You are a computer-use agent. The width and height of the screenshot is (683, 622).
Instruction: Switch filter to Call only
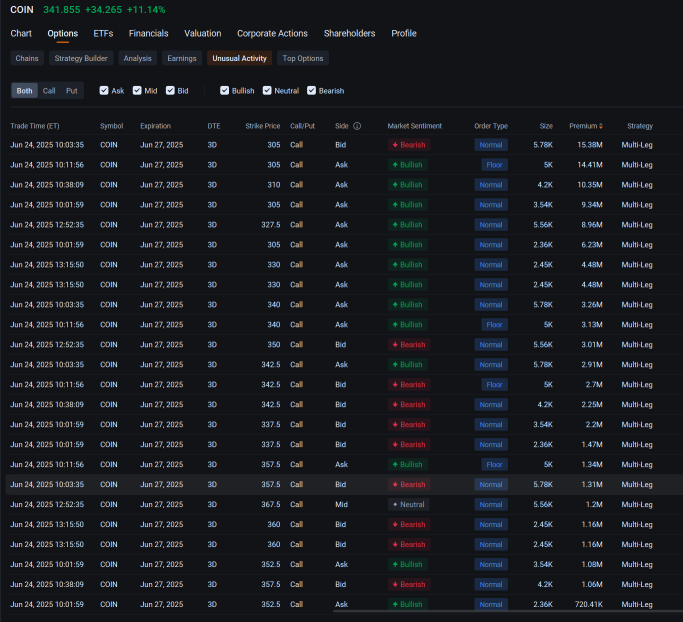[49, 91]
